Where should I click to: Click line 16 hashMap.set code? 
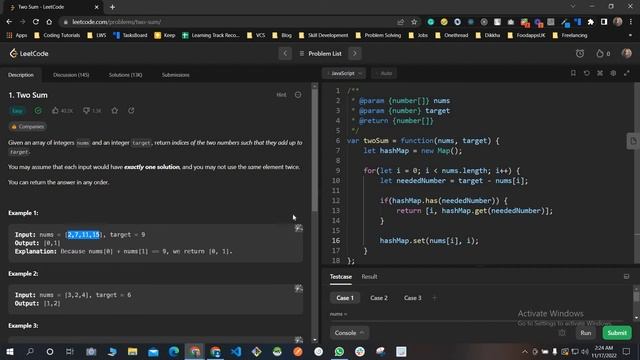tap(429, 241)
